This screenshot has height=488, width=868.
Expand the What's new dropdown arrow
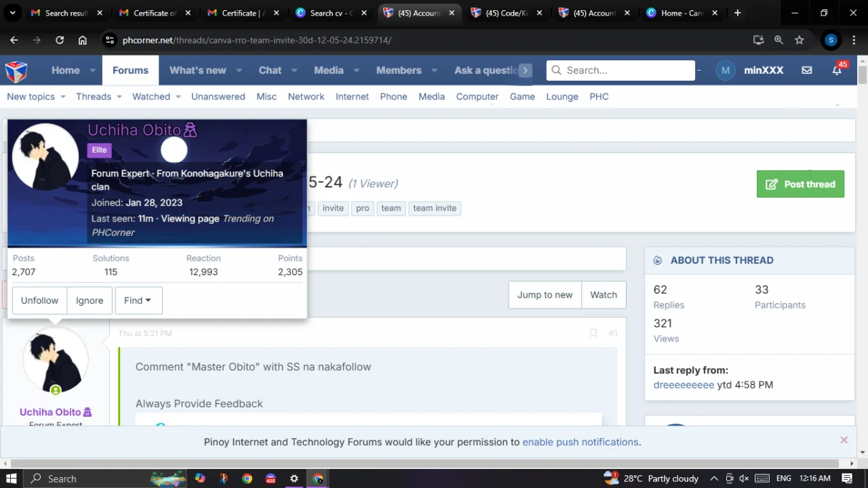[x=239, y=70]
